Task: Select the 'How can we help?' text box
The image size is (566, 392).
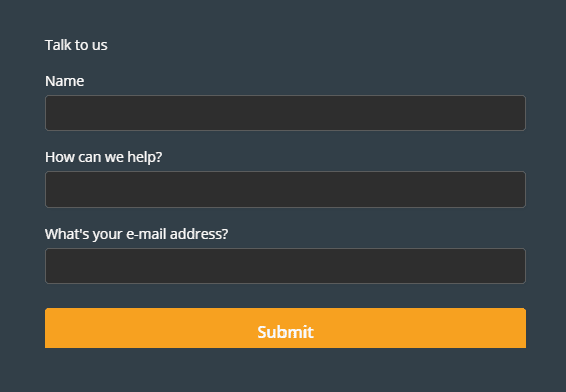Action: [x=285, y=190]
